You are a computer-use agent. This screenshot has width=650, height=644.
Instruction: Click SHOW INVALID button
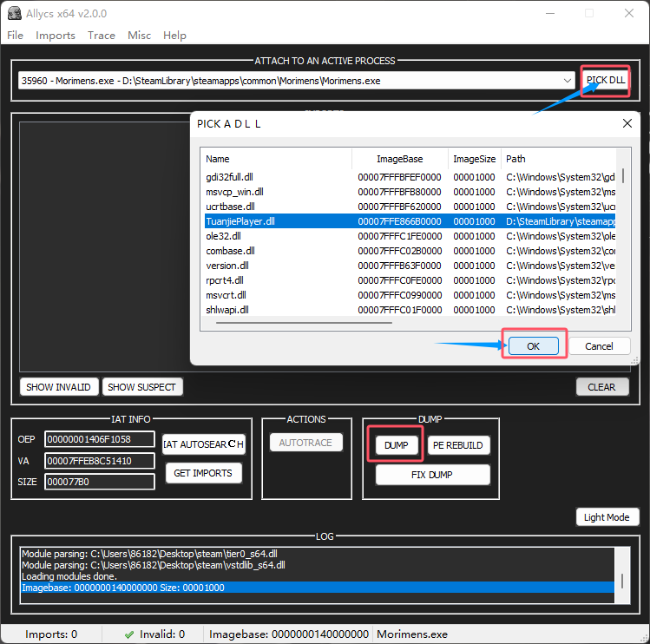point(58,387)
